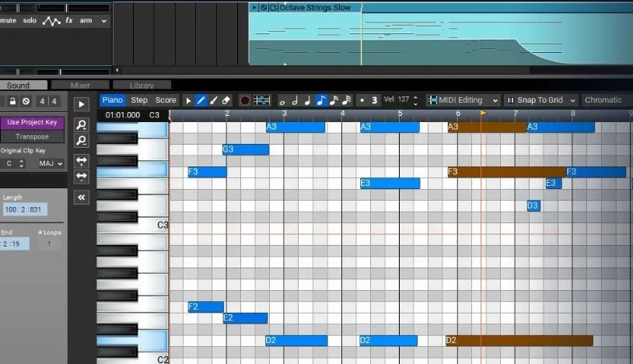Select the paint brush tool

[214, 100]
